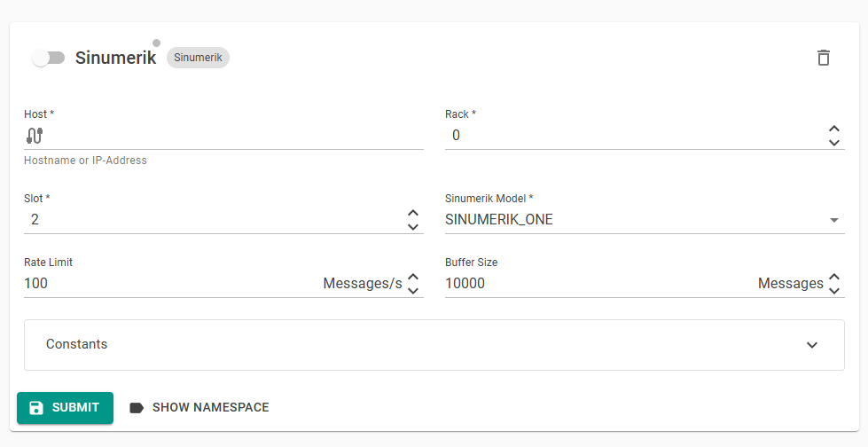Click the save icon on Submit button
Viewport: 868px width, 447px height.
coord(36,408)
